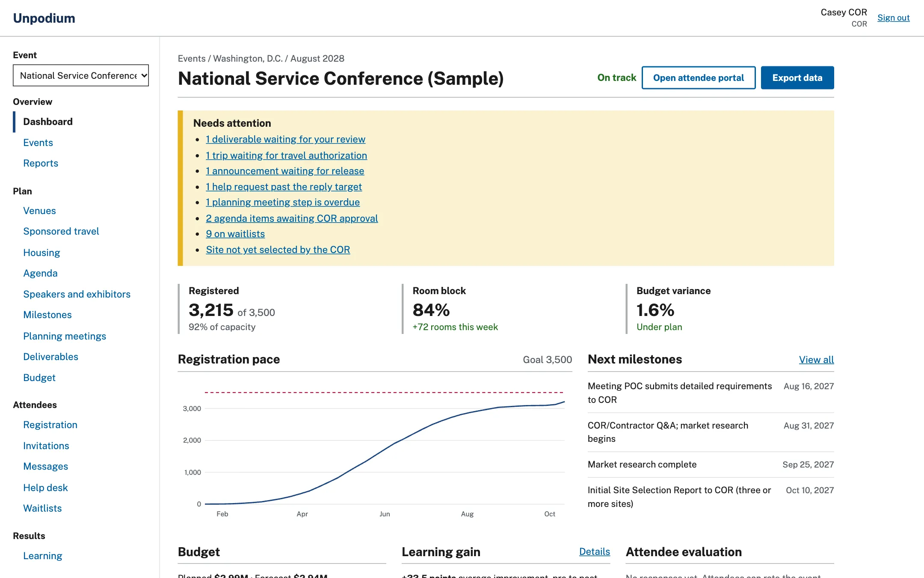The width and height of the screenshot is (924, 578).
Task: Open the Agenda page
Action: [x=40, y=273]
